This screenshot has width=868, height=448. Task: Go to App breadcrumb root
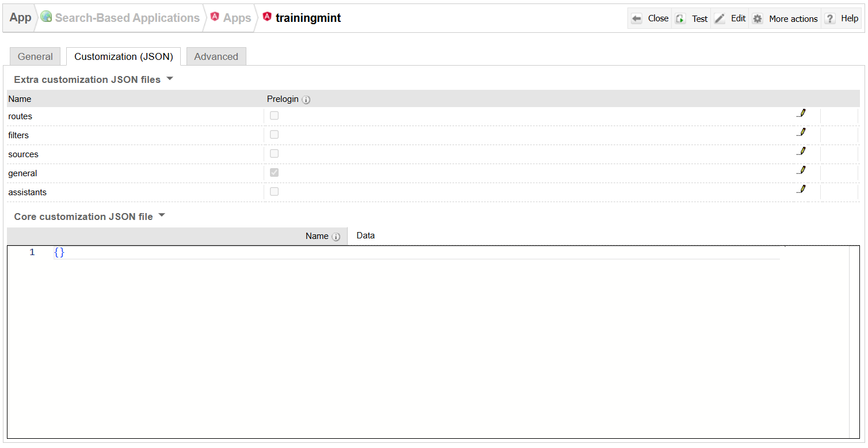21,17
